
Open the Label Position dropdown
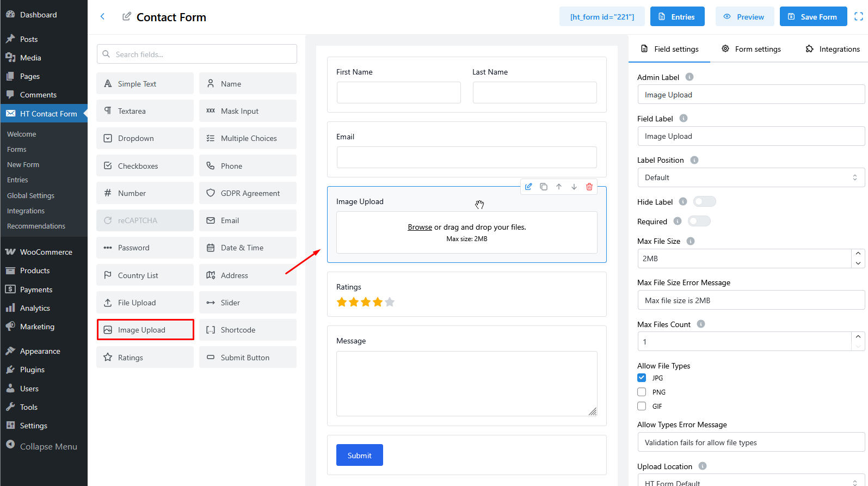(x=750, y=177)
